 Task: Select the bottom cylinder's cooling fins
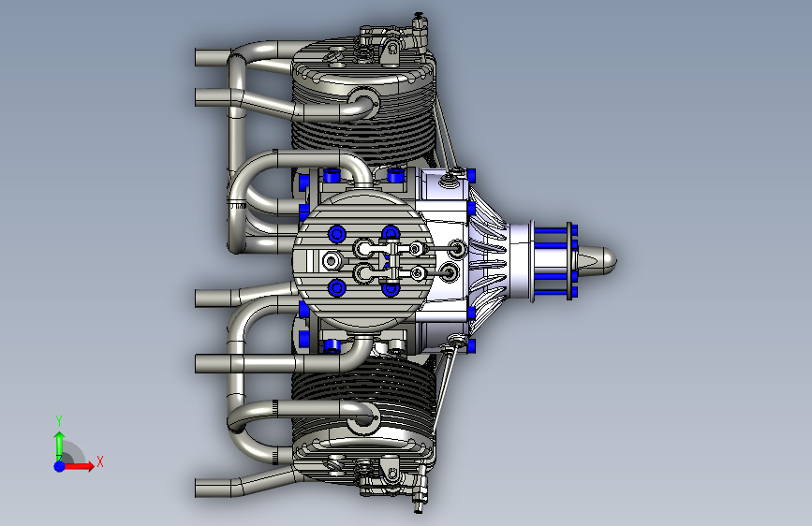click(364, 398)
